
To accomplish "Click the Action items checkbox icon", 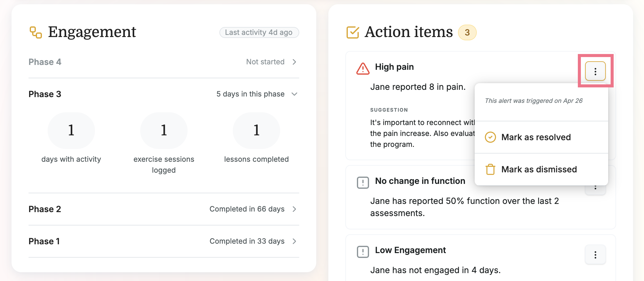I will pos(353,32).
